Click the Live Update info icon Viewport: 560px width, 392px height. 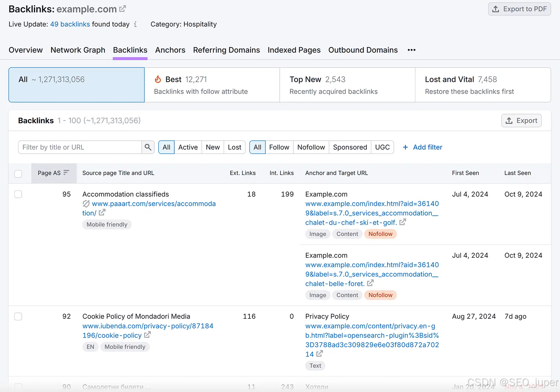point(135,24)
